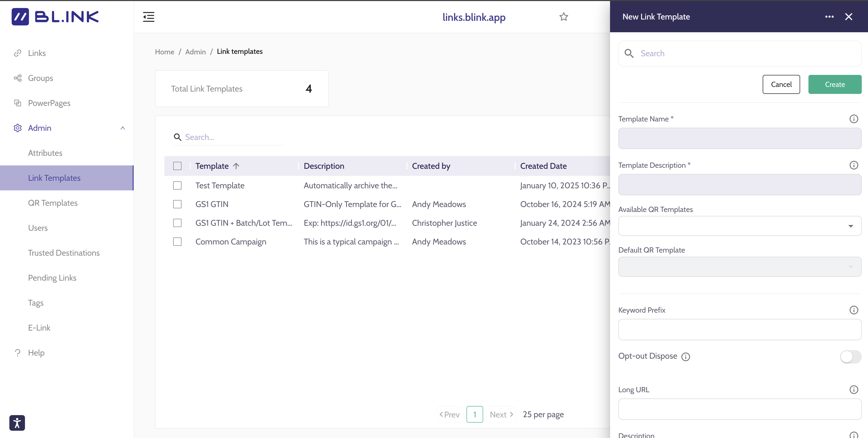Screen dimensions: 868x438
Task: Open the 25 per page selector
Action: [543, 414]
